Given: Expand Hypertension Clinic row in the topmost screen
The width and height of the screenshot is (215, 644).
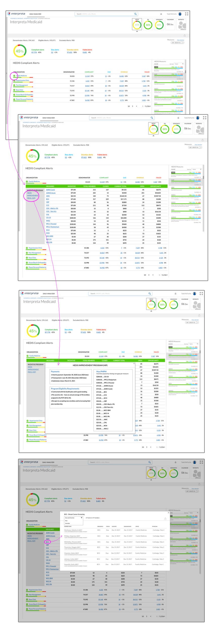Looking at the screenshot, I should pos(14,80).
